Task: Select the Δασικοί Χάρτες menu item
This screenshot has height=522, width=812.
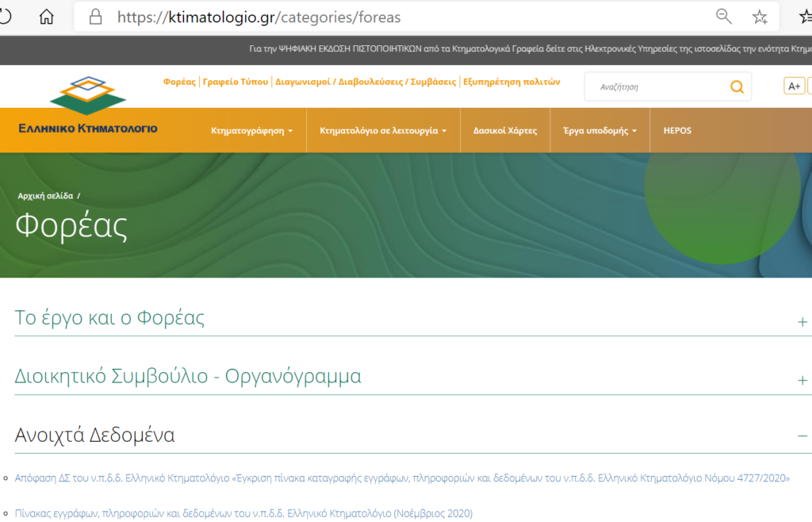Action: tap(505, 130)
